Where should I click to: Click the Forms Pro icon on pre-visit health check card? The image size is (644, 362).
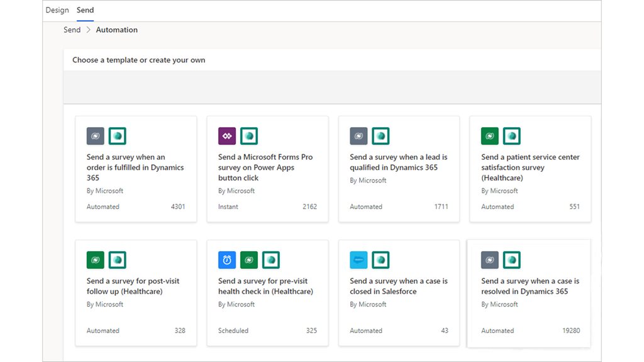pyautogui.click(x=271, y=260)
